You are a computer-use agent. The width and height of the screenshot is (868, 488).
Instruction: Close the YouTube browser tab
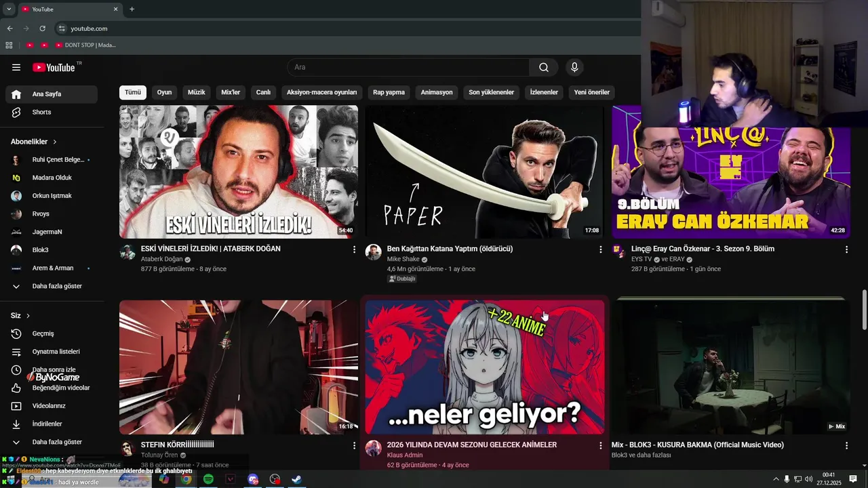click(115, 9)
